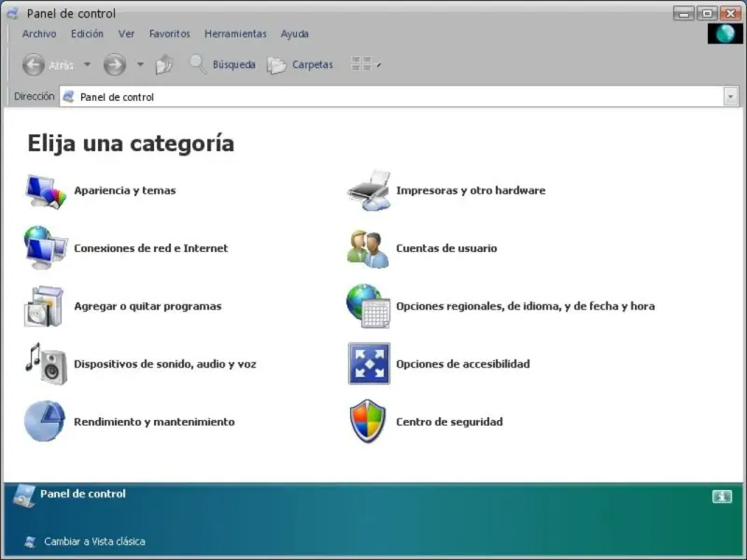Click the Apariencia y temas link
The image size is (747, 560).
125,190
